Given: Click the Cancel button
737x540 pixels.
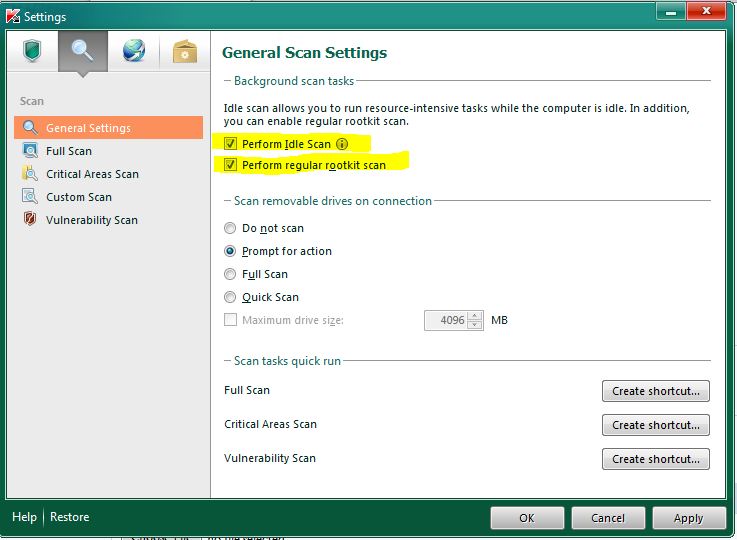Looking at the screenshot, I should (608, 518).
